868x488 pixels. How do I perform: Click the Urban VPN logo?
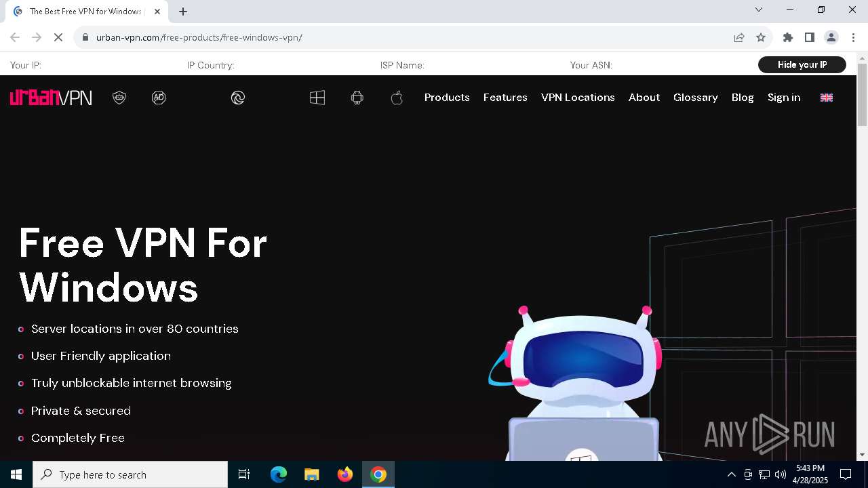[x=51, y=98]
